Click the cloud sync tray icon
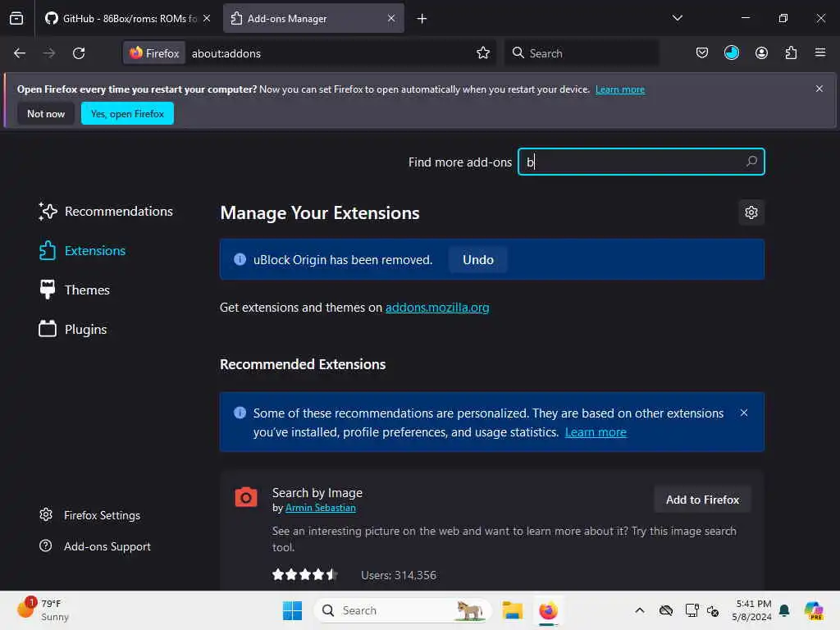 [666, 610]
